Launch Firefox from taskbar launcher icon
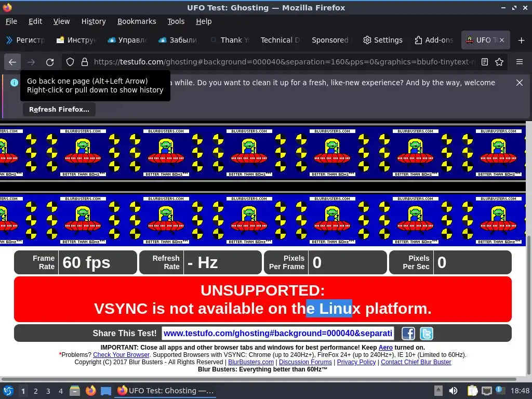Screen dimensions: 532x399 90,391
